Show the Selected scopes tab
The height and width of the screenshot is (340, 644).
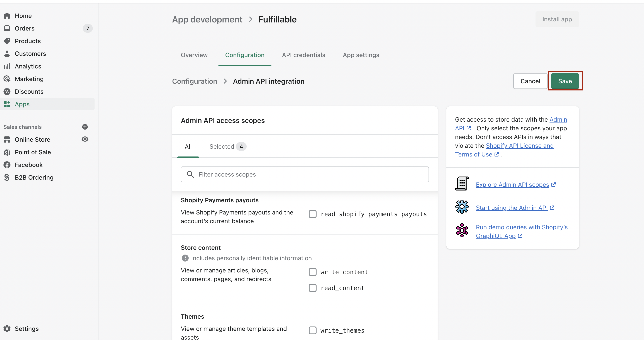pos(228,146)
